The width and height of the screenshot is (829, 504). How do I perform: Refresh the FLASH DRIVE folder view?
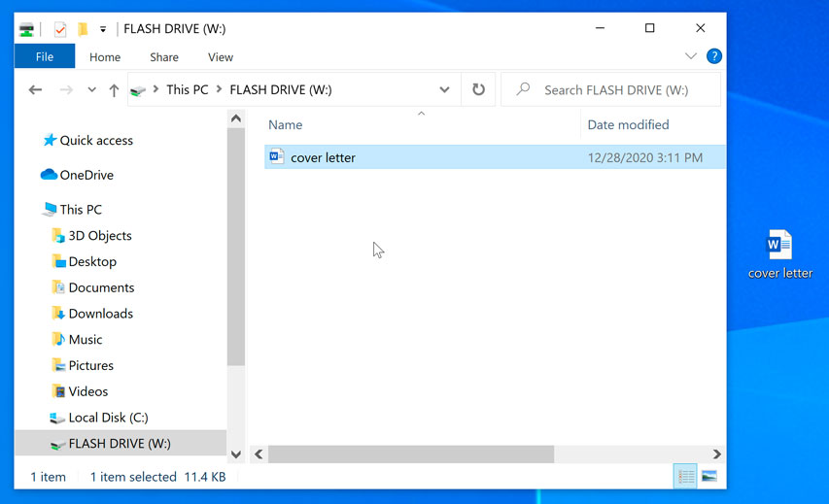478,89
